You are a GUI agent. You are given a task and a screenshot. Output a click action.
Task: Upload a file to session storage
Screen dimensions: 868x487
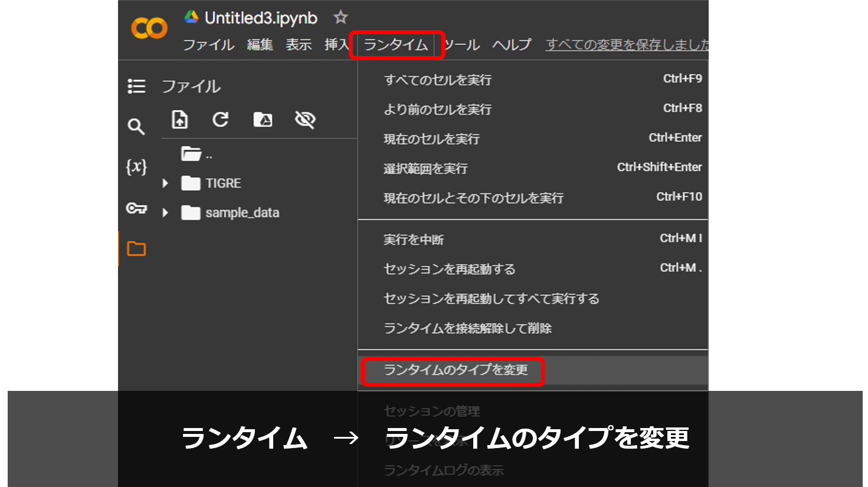coord(179,120)
